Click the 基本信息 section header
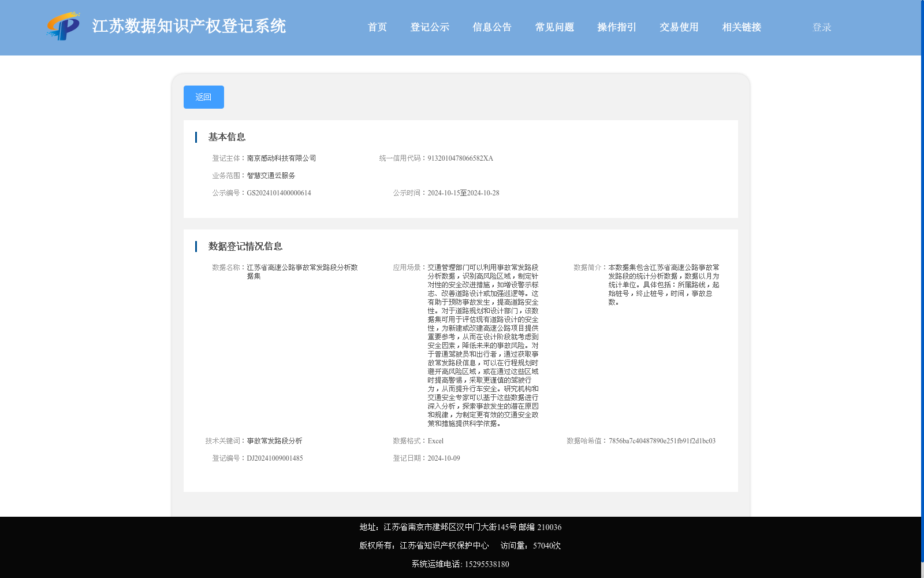 point(226,137)
